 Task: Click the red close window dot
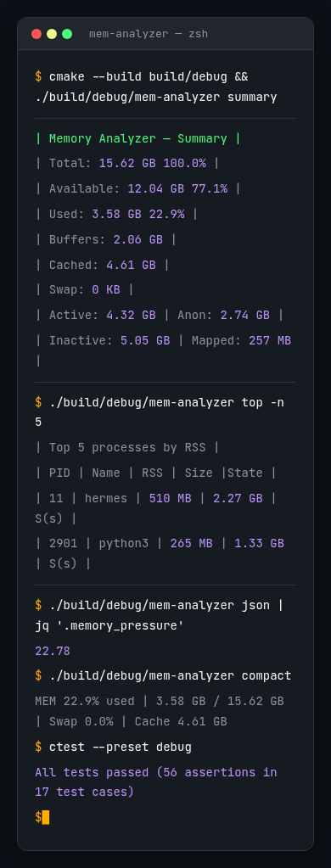(36, 34)
